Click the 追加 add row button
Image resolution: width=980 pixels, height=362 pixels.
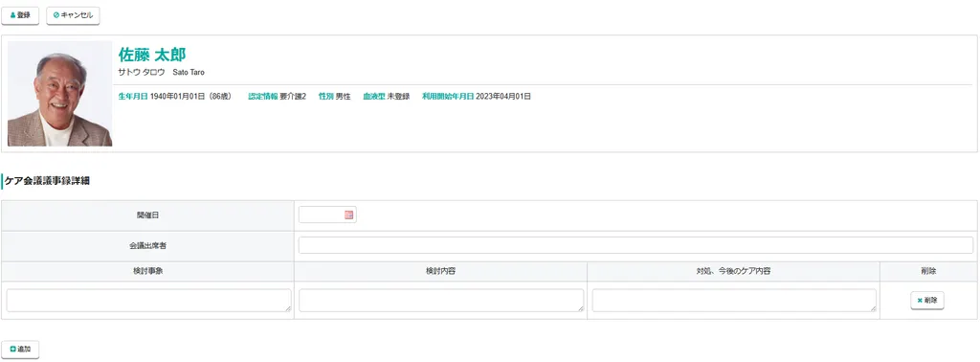pos(21,350)
